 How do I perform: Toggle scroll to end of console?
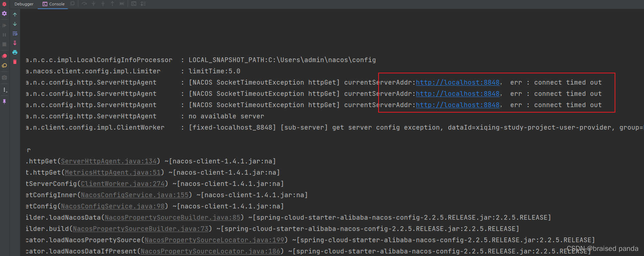[x=15, y=43]
